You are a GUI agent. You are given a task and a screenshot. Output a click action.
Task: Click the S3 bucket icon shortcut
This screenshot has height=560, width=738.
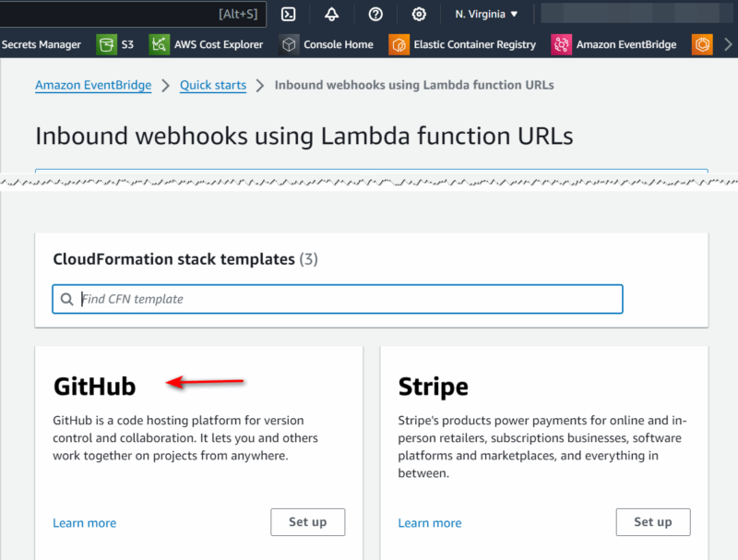tap(106, 44)
